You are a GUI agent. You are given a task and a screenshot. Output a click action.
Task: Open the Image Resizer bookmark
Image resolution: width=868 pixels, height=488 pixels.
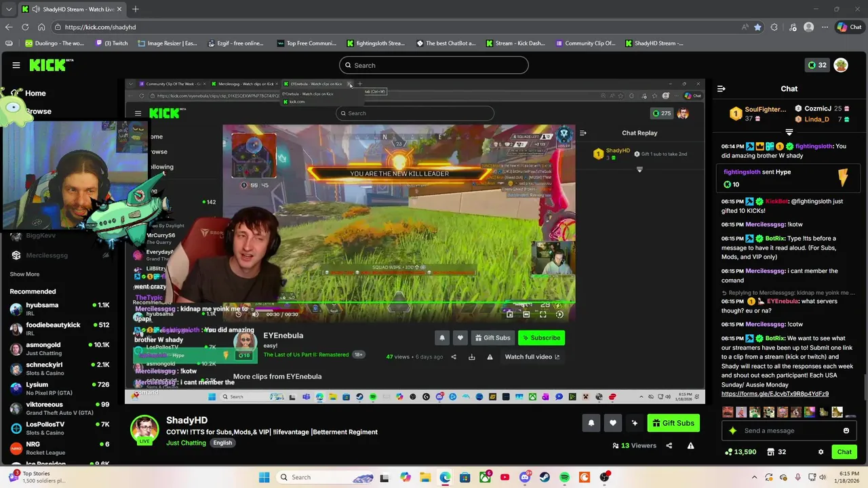pos(167,43)
